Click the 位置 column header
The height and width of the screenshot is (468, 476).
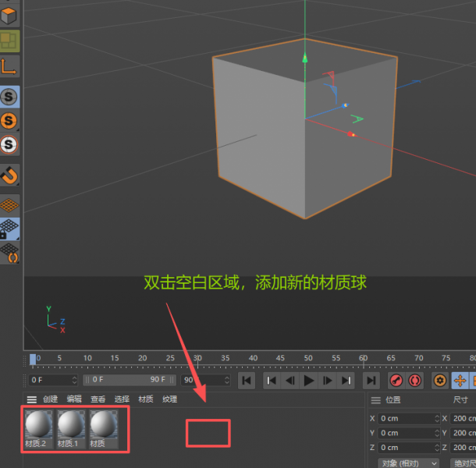pyautogui.click(x=393, y=400)
